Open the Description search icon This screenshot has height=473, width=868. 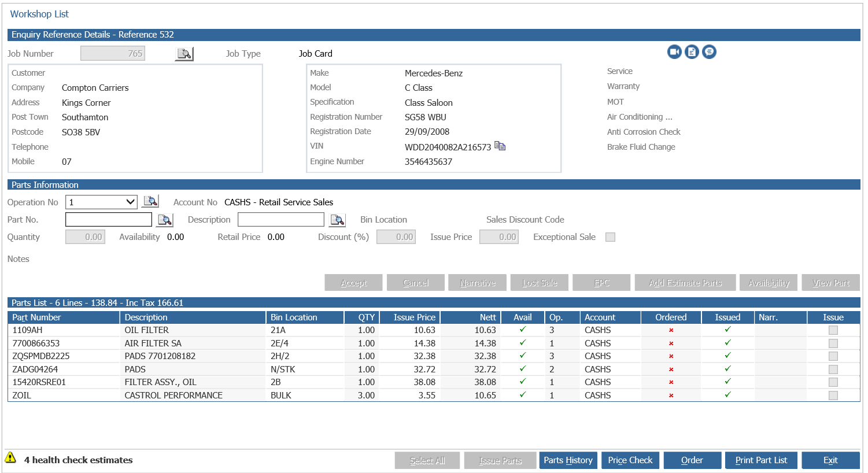point(337,220)
